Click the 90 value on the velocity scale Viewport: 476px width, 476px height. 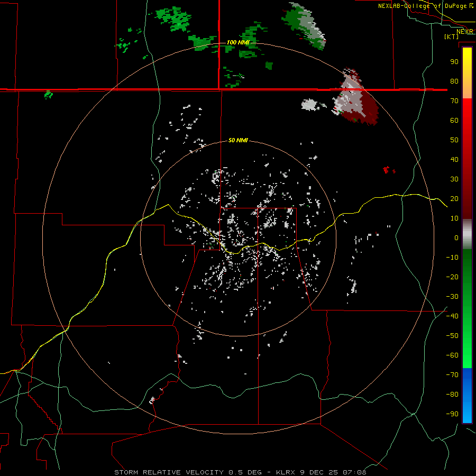(x=454, y=62)
